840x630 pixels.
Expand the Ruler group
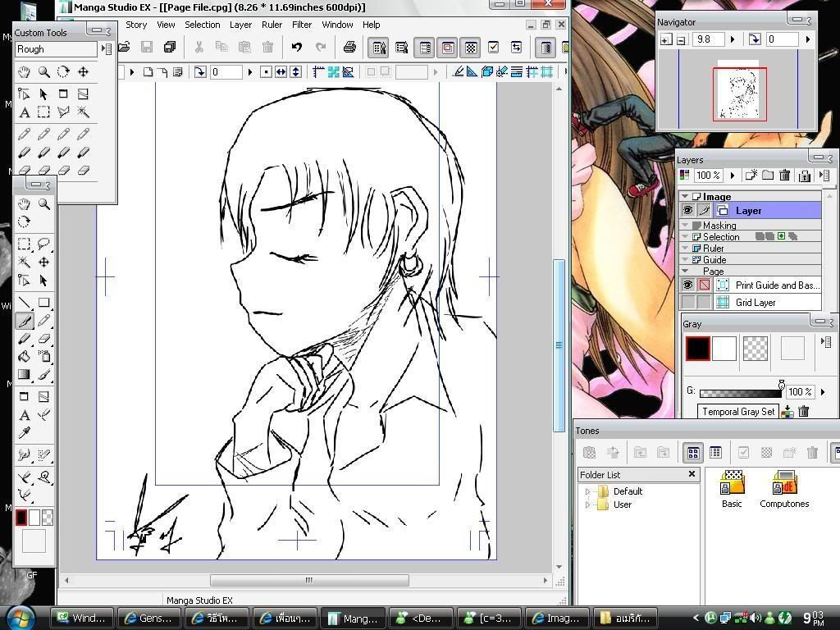tap(685, 248)
